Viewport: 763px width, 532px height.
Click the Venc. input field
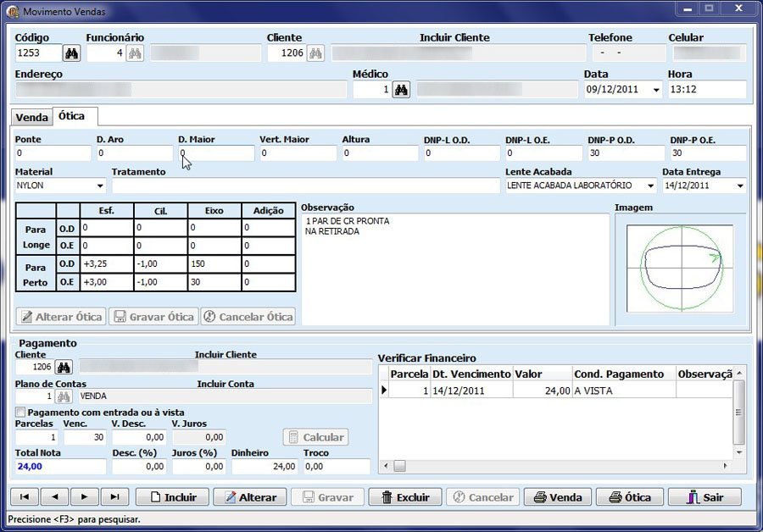tap(85, 437)
